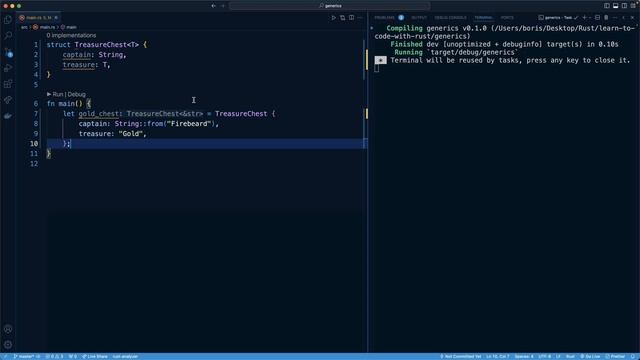This screenshot has height=360, width=640.
Task: Open the launch profile dropdown beside plus icon
Action: click(590, 18)
